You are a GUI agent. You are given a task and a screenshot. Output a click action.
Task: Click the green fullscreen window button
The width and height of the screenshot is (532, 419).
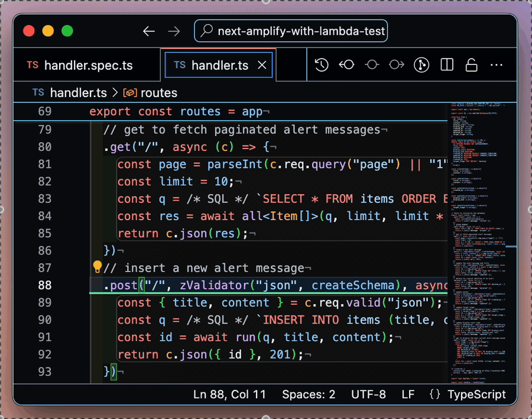[67, 31]
